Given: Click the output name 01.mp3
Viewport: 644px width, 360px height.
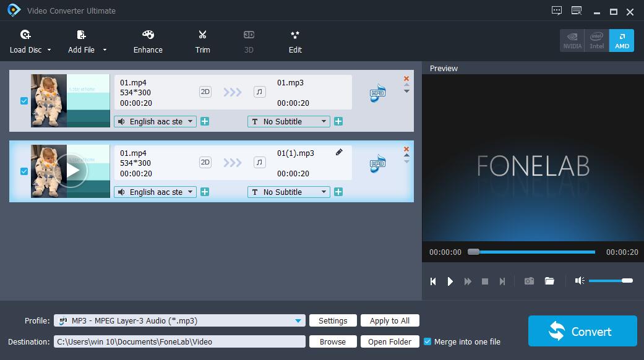Looking at the screenshot, I should (290, 82).
